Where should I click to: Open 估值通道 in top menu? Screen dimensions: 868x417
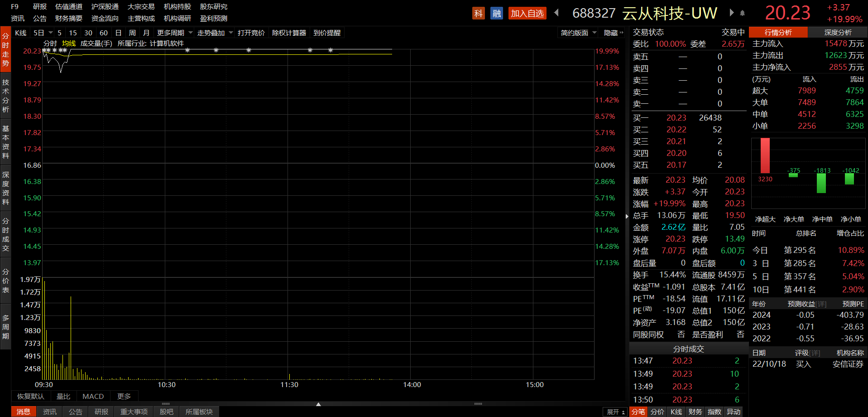[69, 6]
